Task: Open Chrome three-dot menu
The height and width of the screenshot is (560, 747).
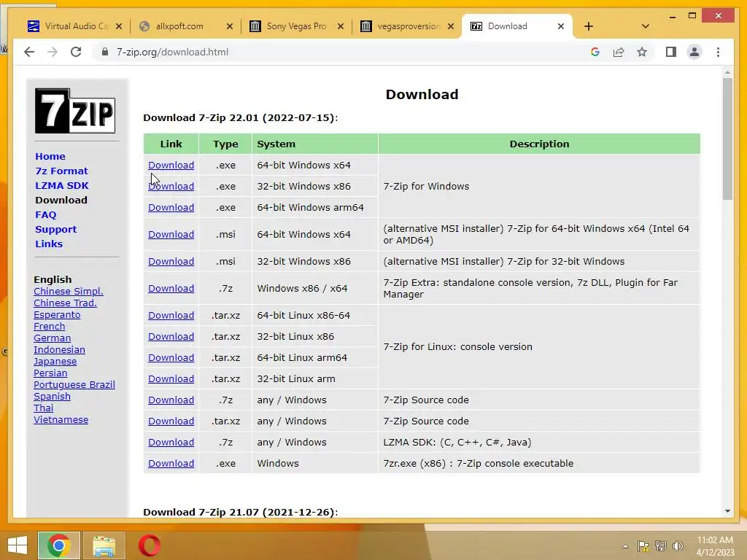Action: click(x=718, y=52)
